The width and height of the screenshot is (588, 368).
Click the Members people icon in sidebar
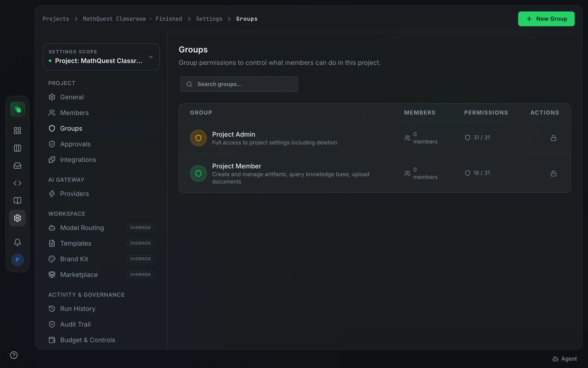(x=52, y=113)
